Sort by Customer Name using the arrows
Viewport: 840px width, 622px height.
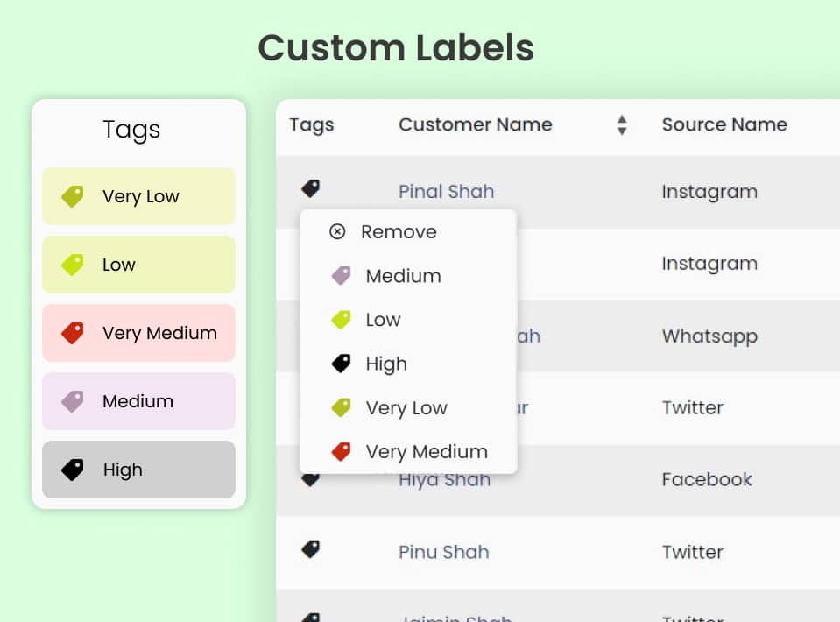[x=622, y=124]
